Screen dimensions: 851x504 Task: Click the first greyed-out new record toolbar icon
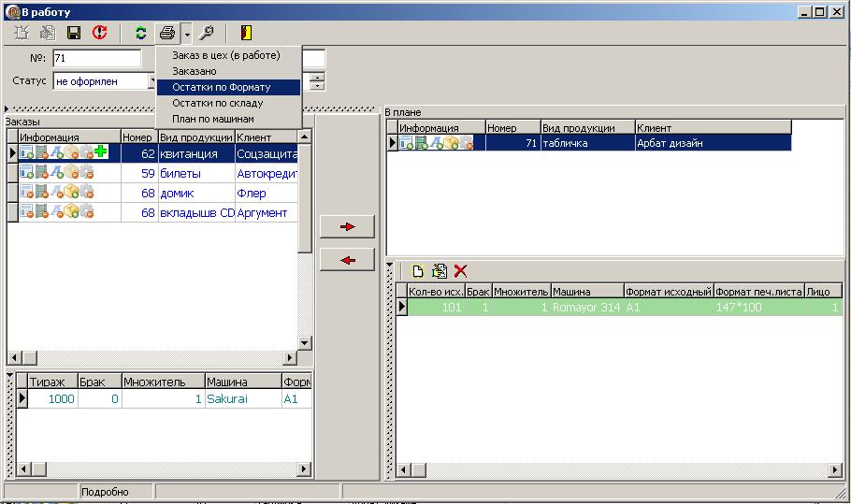pyautogui.click(x=22, y=33)
